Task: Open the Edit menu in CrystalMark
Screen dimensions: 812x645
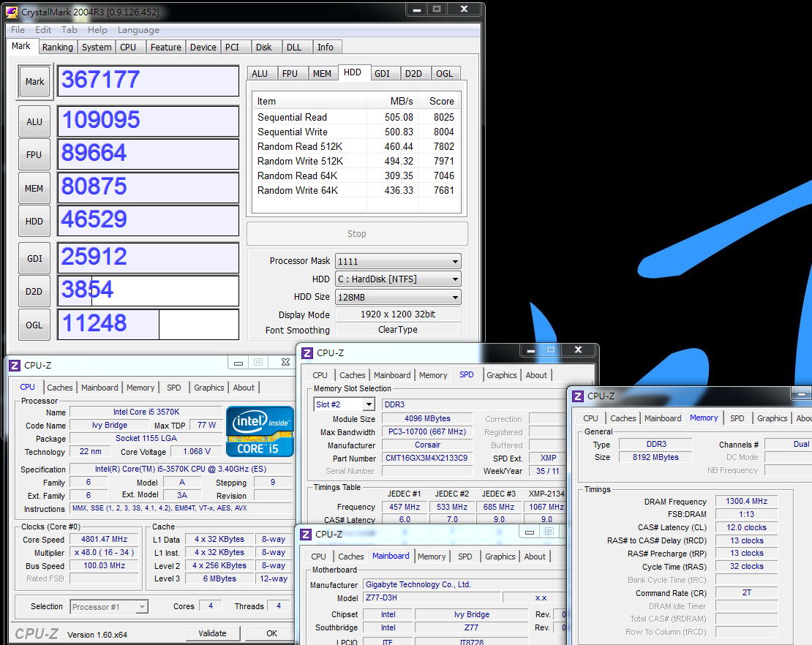Action: 43,29
